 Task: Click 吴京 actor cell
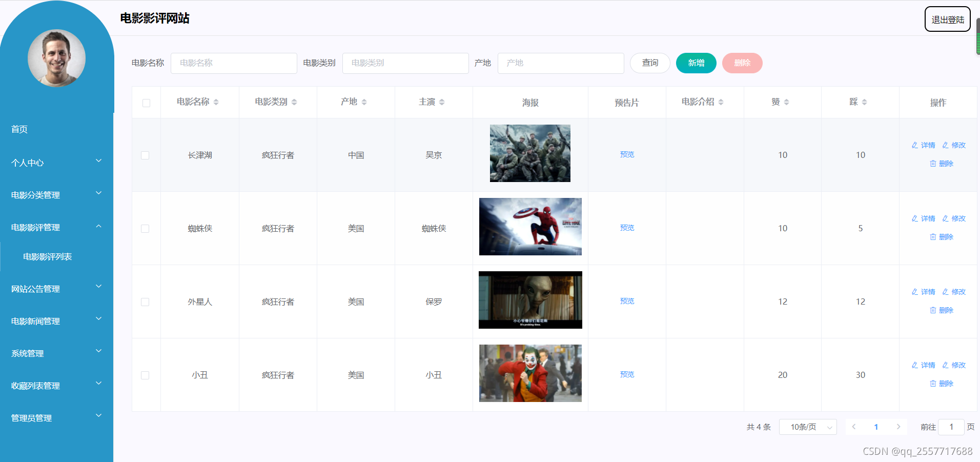(434, 155)
